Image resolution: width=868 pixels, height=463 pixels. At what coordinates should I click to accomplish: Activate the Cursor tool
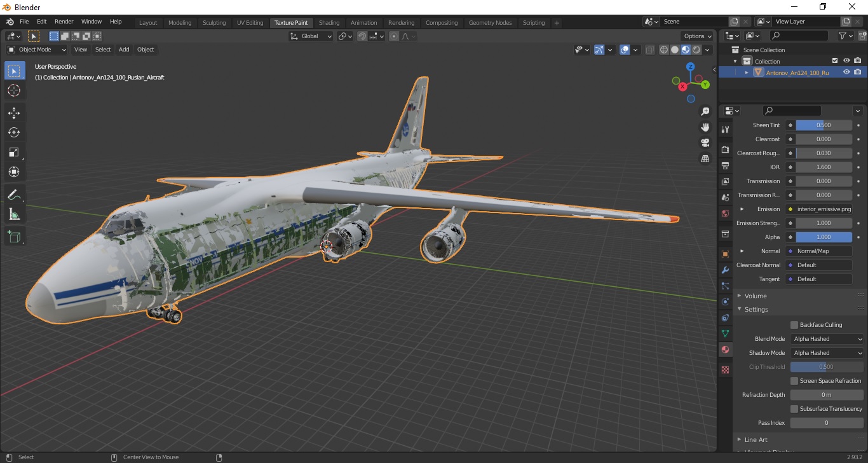coord(15,91)
